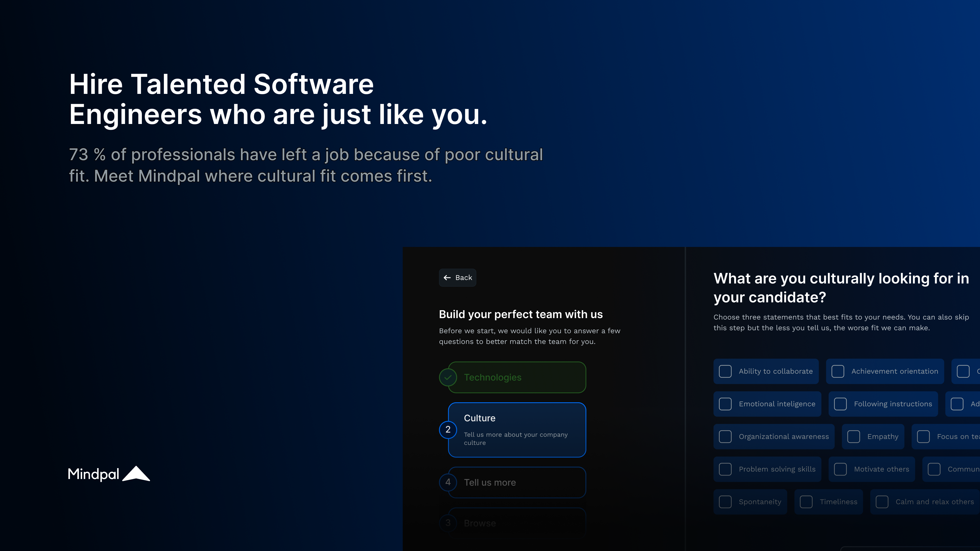Click 'Build your perfect team with us' heading
Viewport: 980px width, 551px height.
click(521, 314)
